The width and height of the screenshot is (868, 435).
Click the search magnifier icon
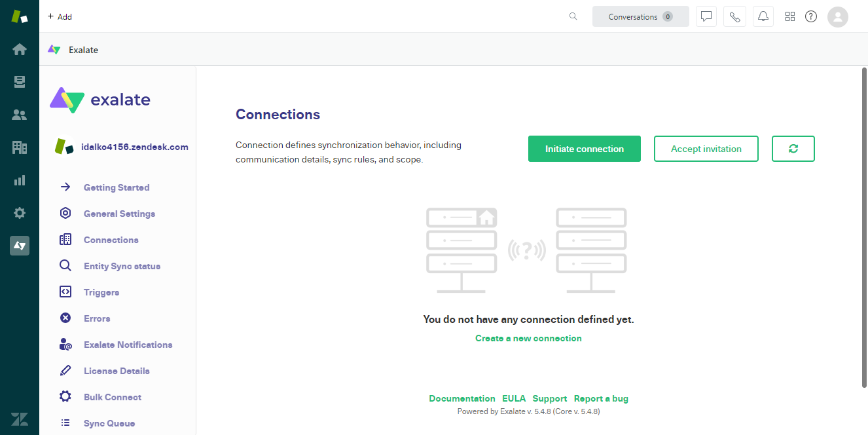(573, 16)
